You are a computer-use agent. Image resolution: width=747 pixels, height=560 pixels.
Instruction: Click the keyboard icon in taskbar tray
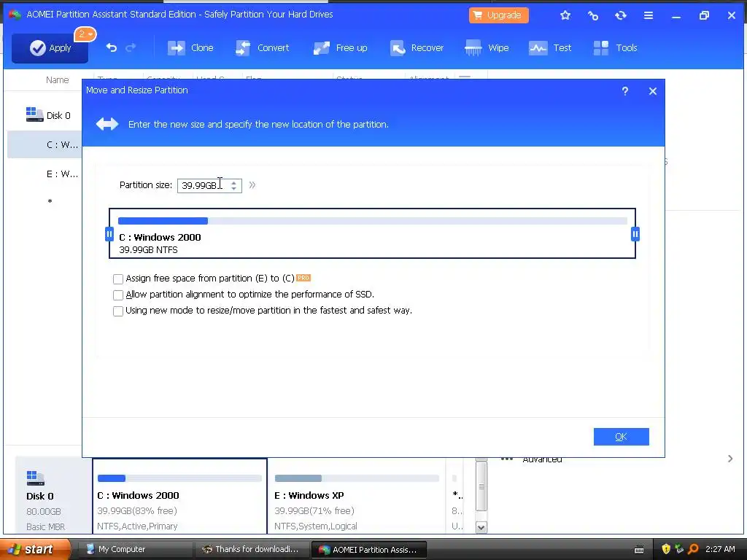click(x=639, y=550)
